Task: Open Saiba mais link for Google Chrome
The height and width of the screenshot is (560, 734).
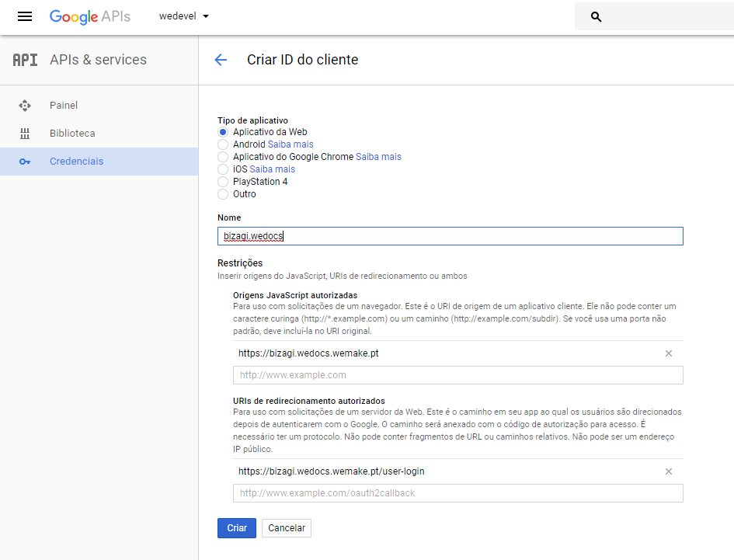Action: 378,157
